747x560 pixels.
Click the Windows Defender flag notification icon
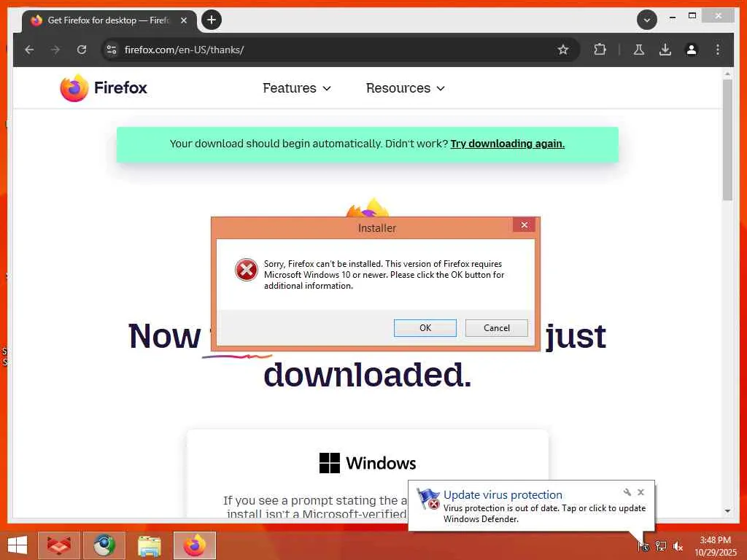427,499
